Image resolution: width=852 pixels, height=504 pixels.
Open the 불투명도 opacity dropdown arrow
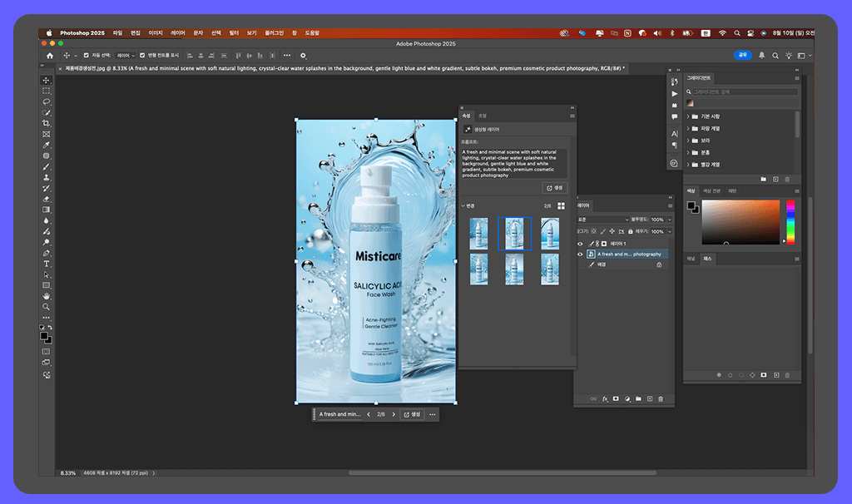(670, 220)
